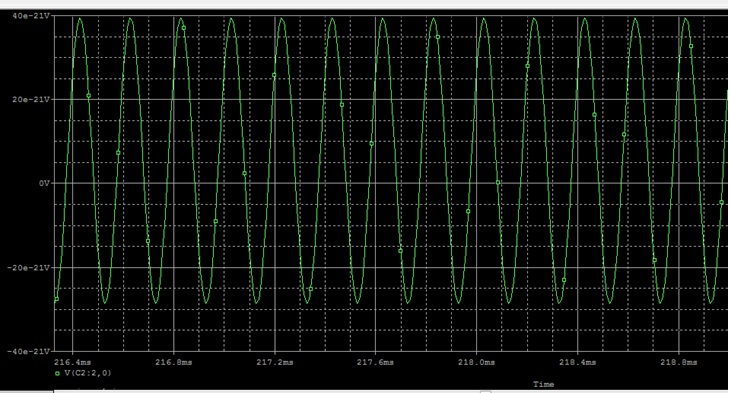Select the green trace marker symbol in legend

[x=57, y=373]
